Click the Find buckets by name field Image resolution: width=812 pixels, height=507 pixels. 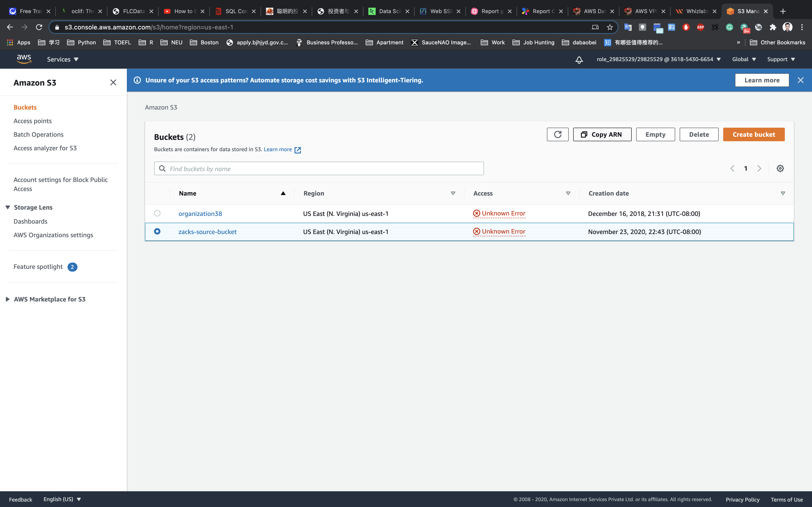point(319,169)
